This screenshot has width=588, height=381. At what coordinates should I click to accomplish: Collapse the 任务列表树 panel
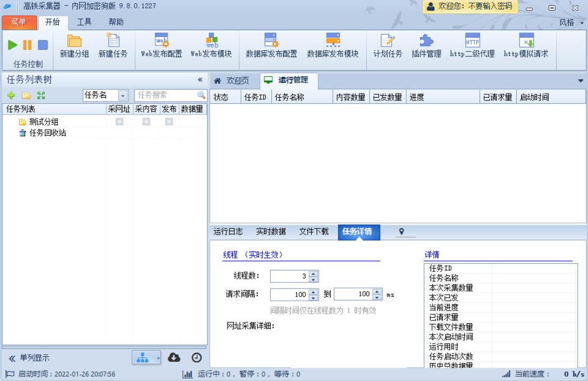coord(200,80)
